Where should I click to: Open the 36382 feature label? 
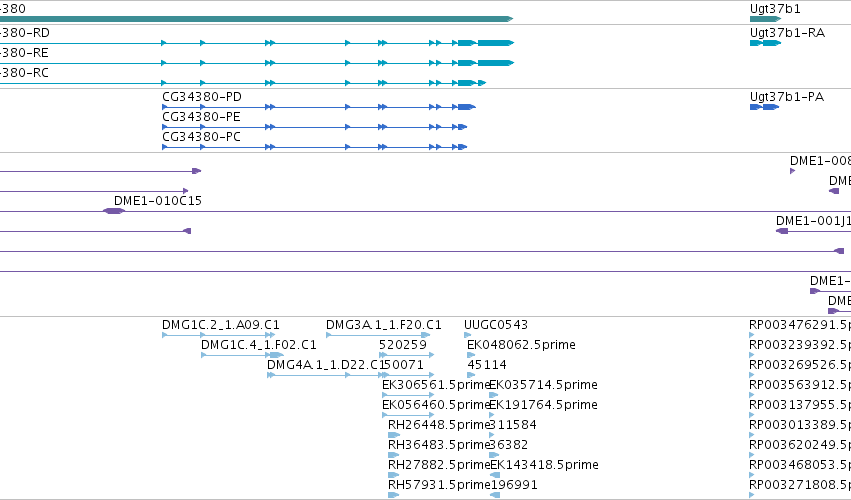[x=509, y=445]
